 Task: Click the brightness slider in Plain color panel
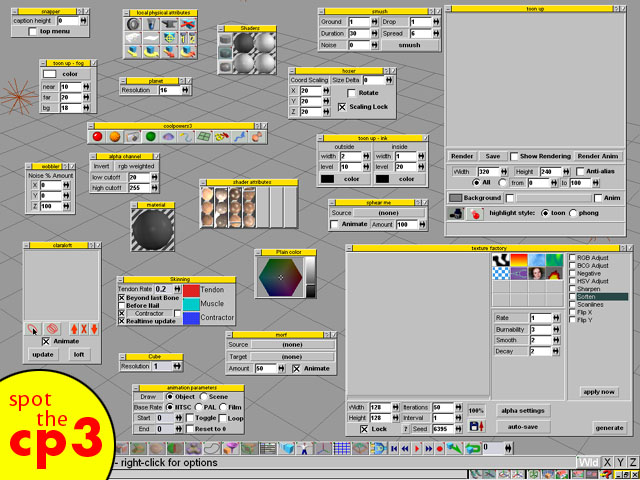310,277
